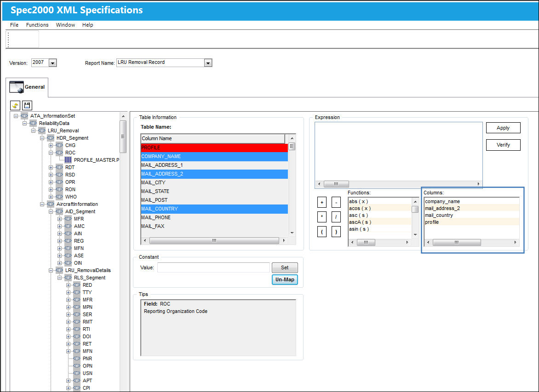Click the Columns list horizontal scrollbar thumb

pyautogui.click(x=457, y=243)
